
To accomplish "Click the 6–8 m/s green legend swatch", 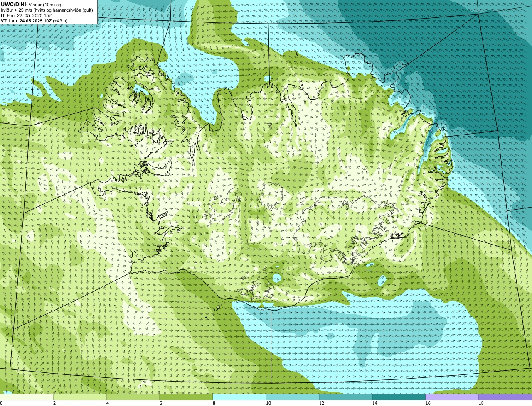I will (x=186, y=397).
